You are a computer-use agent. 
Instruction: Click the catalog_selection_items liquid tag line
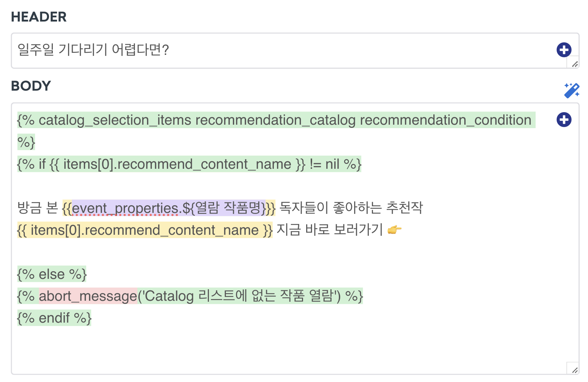276,131
